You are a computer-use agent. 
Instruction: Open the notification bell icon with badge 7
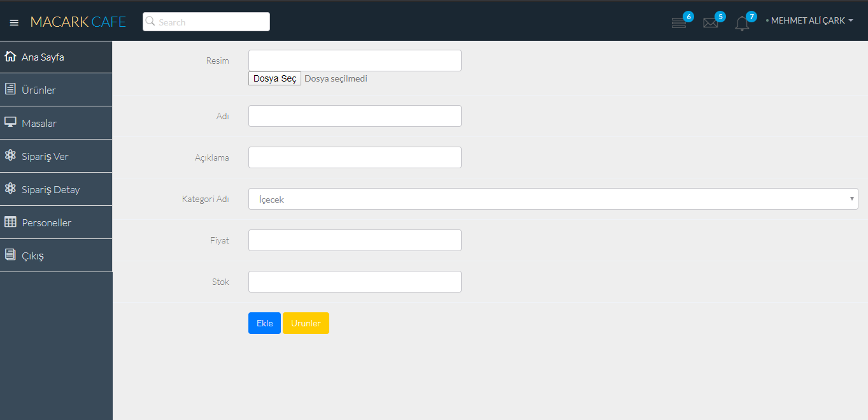point(742,24)
